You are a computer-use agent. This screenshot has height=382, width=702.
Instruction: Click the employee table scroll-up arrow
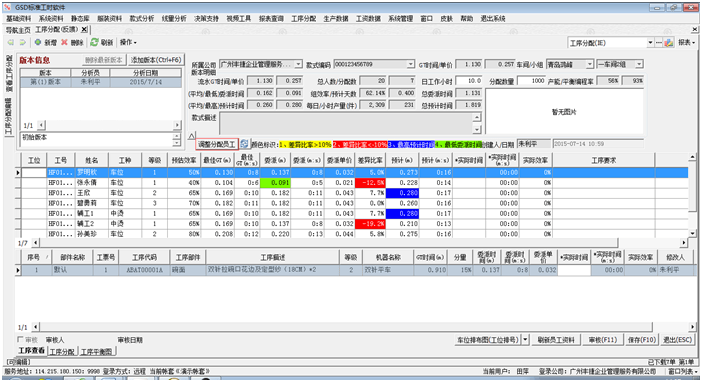(x=692, y=157)
